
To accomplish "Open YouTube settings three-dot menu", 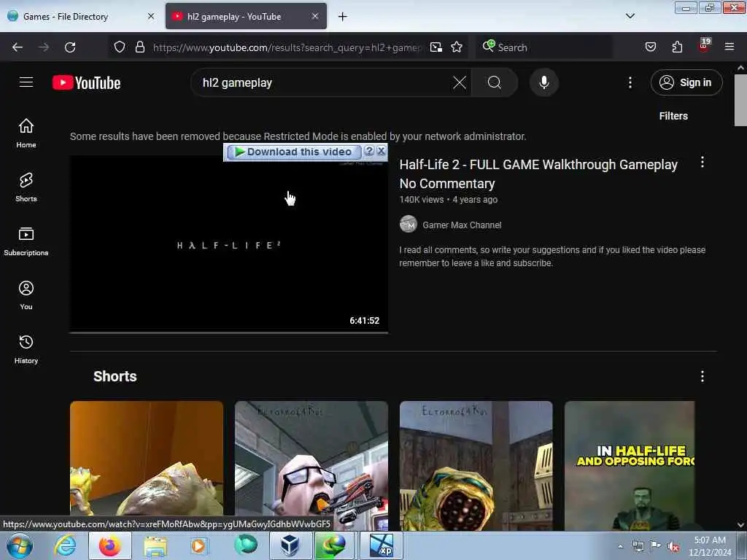I will click(630, 82).
